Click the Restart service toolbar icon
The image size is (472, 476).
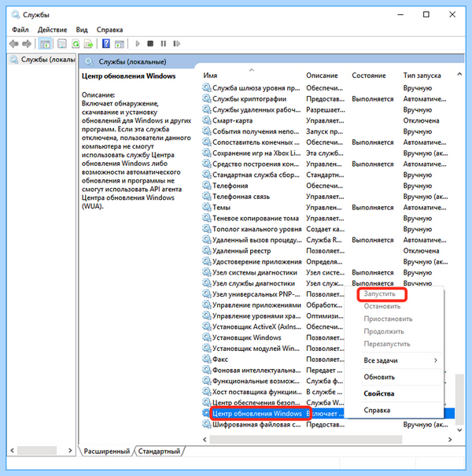[x=176, y=44]
